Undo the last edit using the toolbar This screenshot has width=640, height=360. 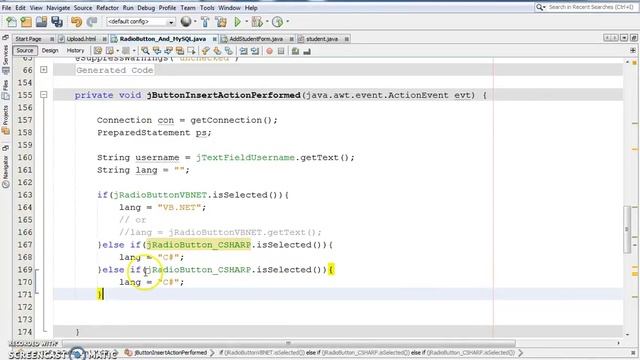pyautogui.click(x=76, y=22)
